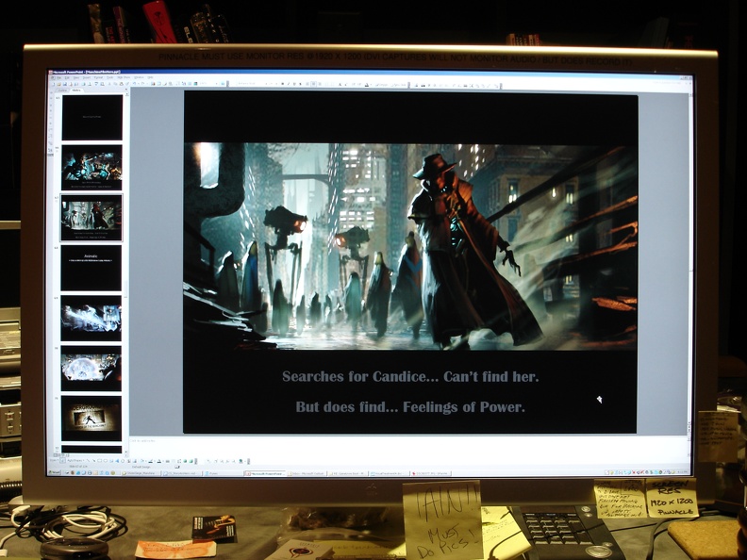Select the first all-black slide thumbnail

pos(91,117)
